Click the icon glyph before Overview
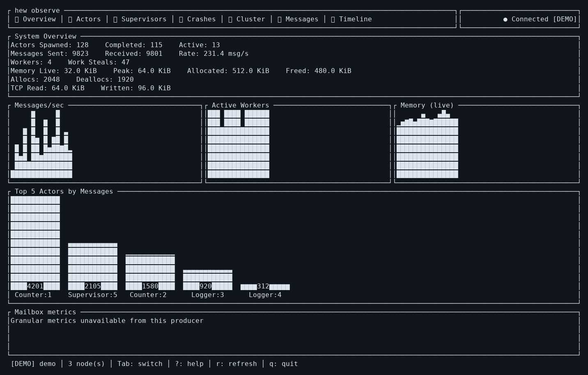This screenshot has height=375, width=588. click(x=17, y=19)
